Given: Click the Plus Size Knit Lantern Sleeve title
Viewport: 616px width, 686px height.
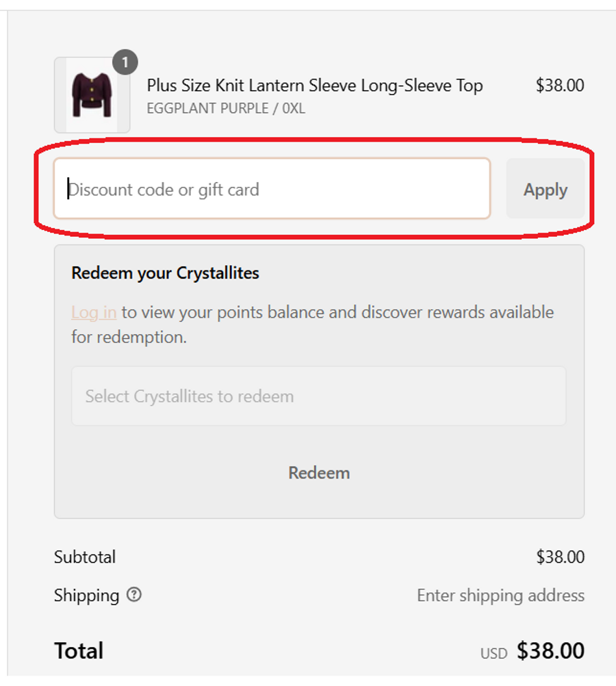Looking at the screenshot, I should tap(315, 86).
